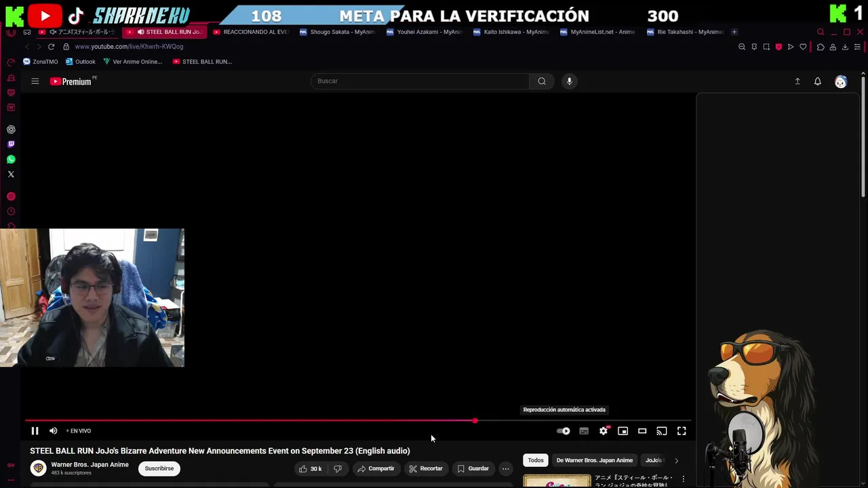
Task: Open the YouTube account avatar menu
Action: point(841,81)
